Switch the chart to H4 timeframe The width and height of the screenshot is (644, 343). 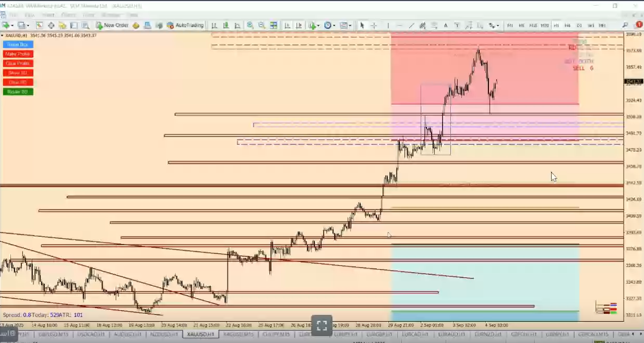pos(567,25)
